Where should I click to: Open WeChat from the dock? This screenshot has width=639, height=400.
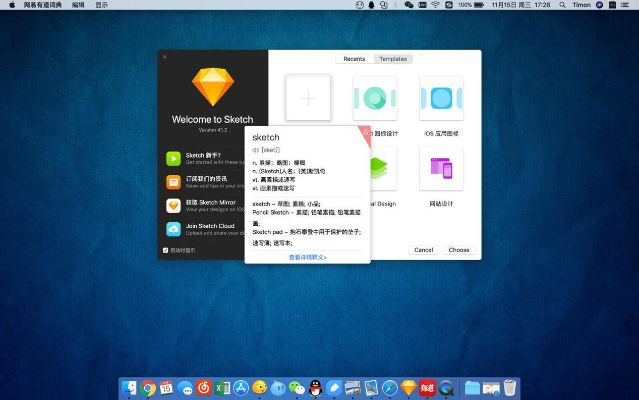297,388
